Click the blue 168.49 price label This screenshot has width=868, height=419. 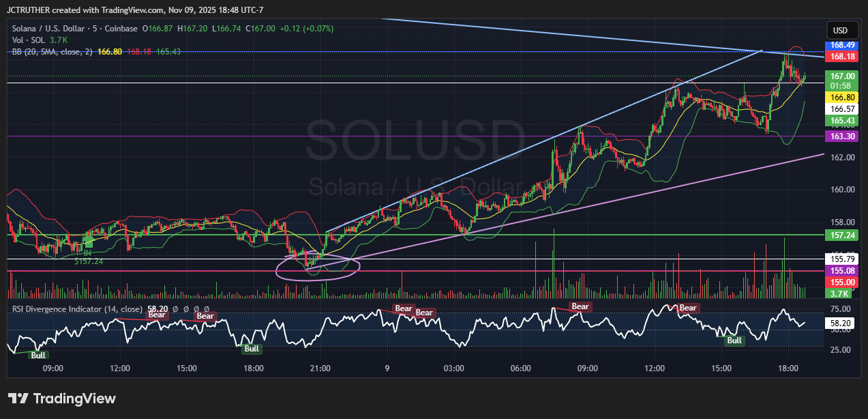pos(841,44)
